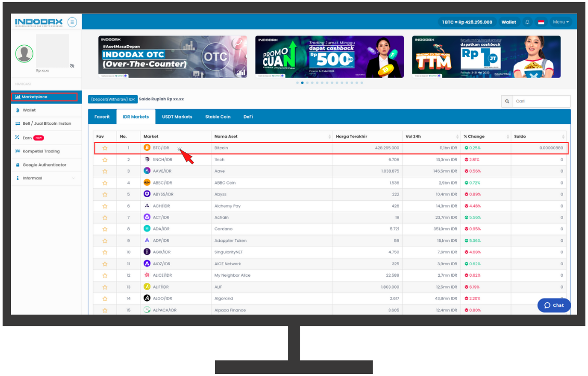Viewport: 588px width, 376px height.
Task: Favorite ABBC/IDR with its star
Action: 105,183
